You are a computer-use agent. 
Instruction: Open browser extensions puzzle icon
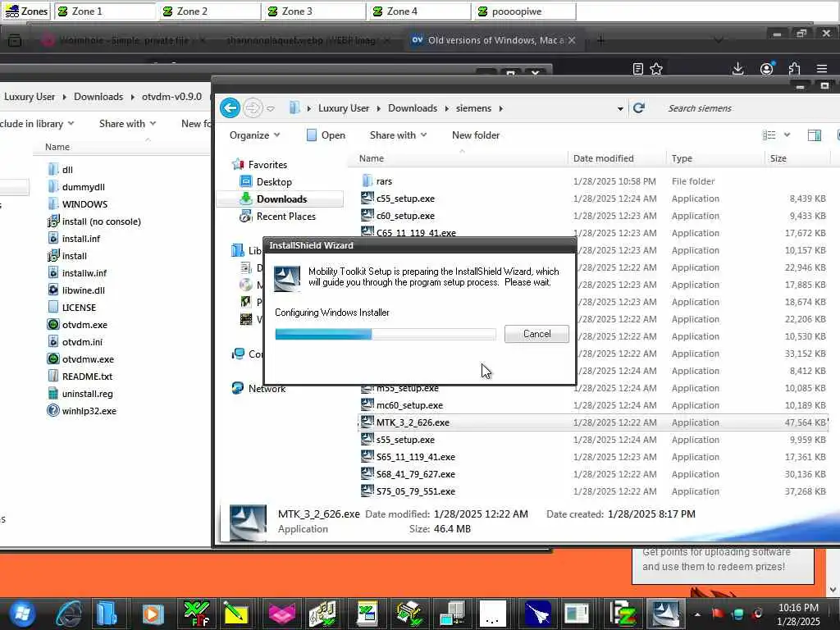(x=794, y=69)
